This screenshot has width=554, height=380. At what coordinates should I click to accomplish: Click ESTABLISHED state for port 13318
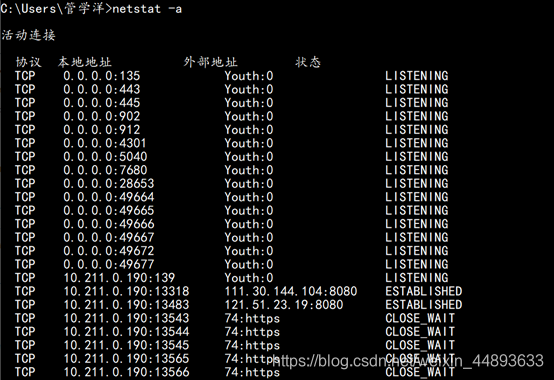[x=424, y=291]
